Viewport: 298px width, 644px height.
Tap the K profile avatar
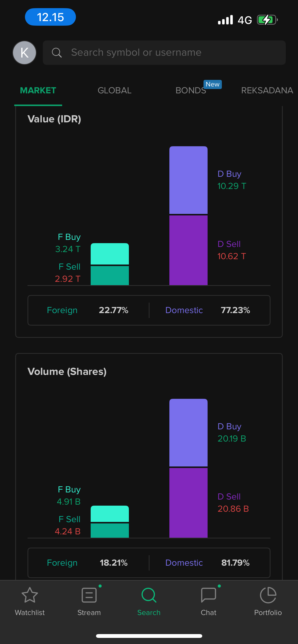[24, 53]
